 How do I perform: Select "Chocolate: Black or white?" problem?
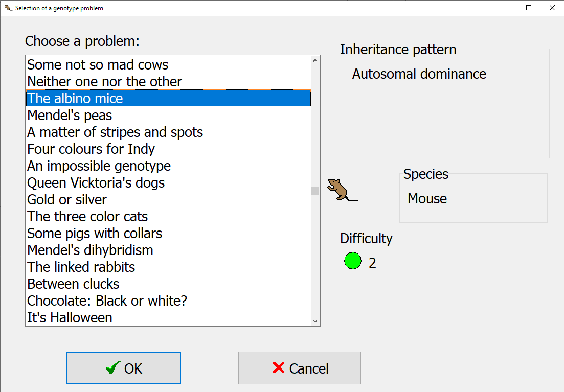tap(107, 301)
